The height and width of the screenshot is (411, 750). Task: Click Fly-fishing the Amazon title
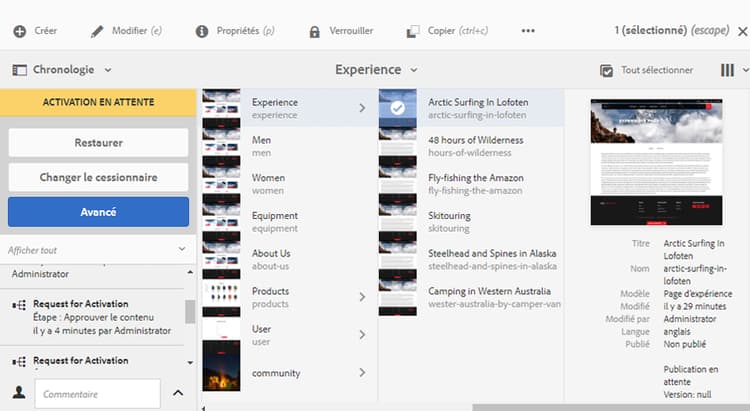[x=476, y=178]
